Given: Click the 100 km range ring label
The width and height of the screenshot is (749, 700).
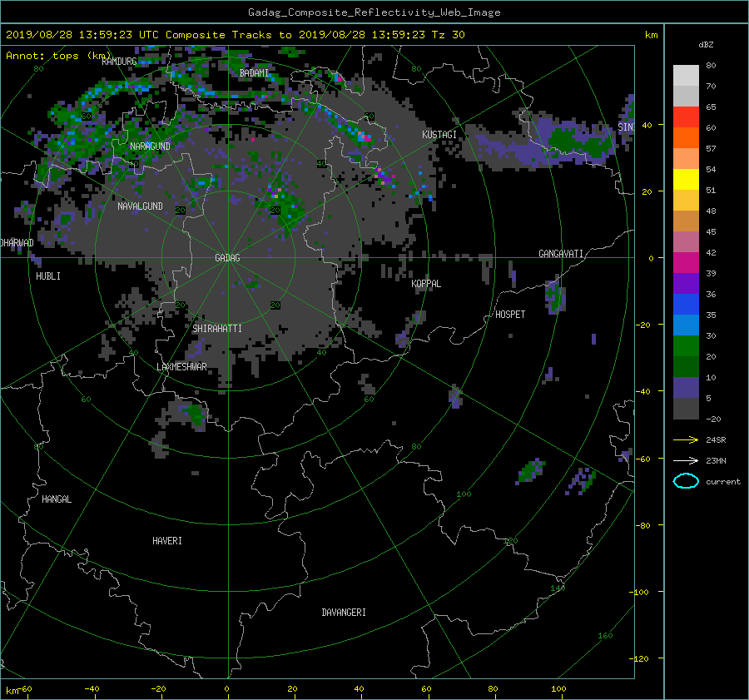Looking at the screenshot, I should pyautogui.click(x=464, y=494).
